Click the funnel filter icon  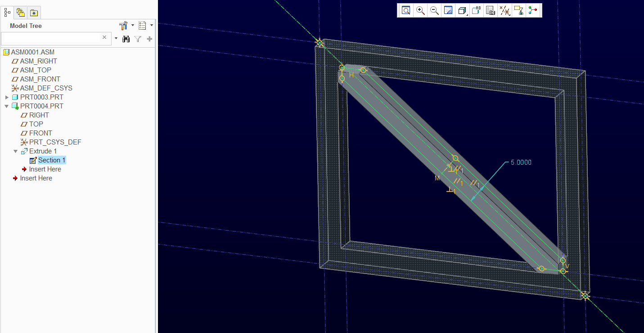pos(138,39)
